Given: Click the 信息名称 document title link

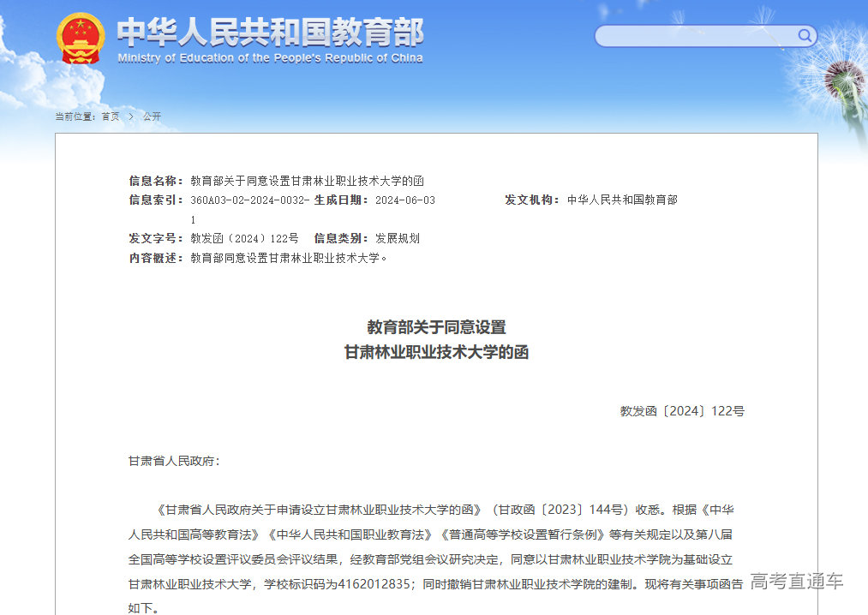Looking at the screenshot, I should click(307, 181).
